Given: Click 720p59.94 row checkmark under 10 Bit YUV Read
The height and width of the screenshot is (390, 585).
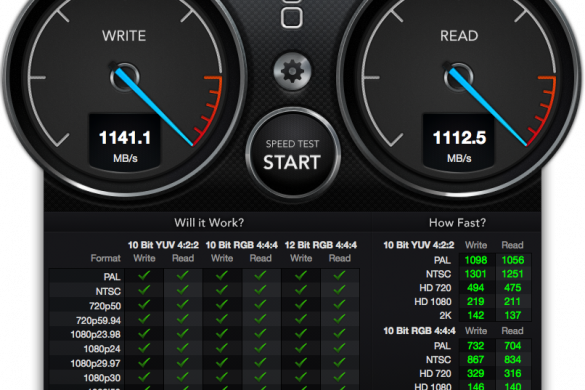Looking at the screenshot, I should click(x=182, y=319).
